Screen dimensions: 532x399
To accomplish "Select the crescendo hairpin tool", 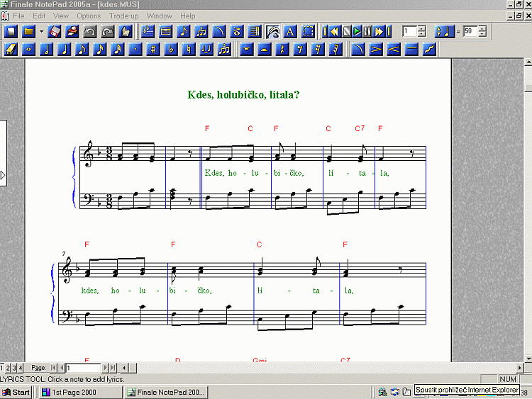I will (394, 49).
